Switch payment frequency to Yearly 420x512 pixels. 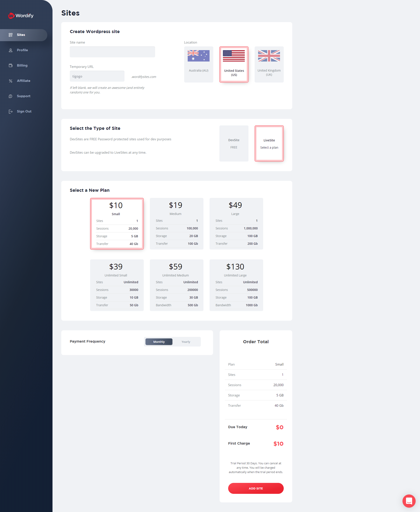click(x=186, y=341)
